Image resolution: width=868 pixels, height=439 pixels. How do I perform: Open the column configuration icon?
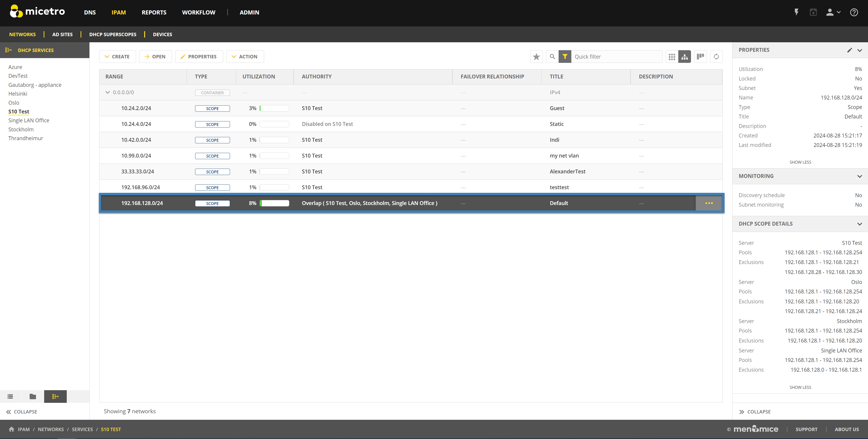pyautogui.click(x=700, y=57)
